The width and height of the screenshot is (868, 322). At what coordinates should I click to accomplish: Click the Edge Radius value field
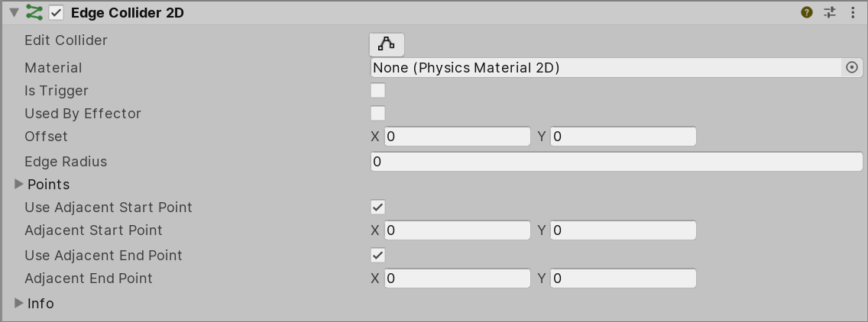(616, 162)
